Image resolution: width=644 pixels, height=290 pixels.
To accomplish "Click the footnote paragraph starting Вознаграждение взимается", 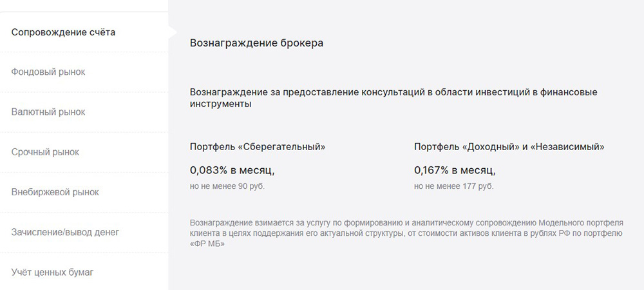I will pos(406,233).
